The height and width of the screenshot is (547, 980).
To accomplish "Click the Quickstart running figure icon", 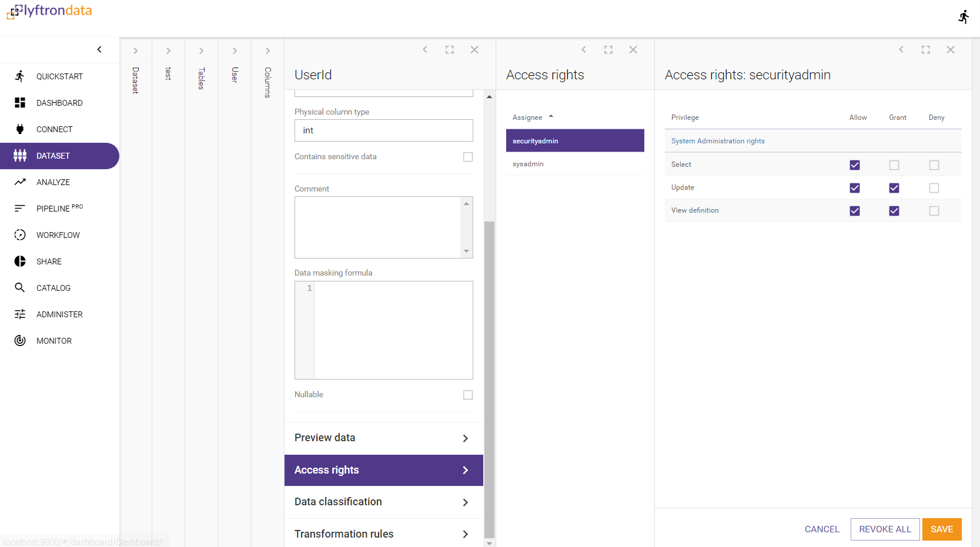I will [x=20, y=76].
